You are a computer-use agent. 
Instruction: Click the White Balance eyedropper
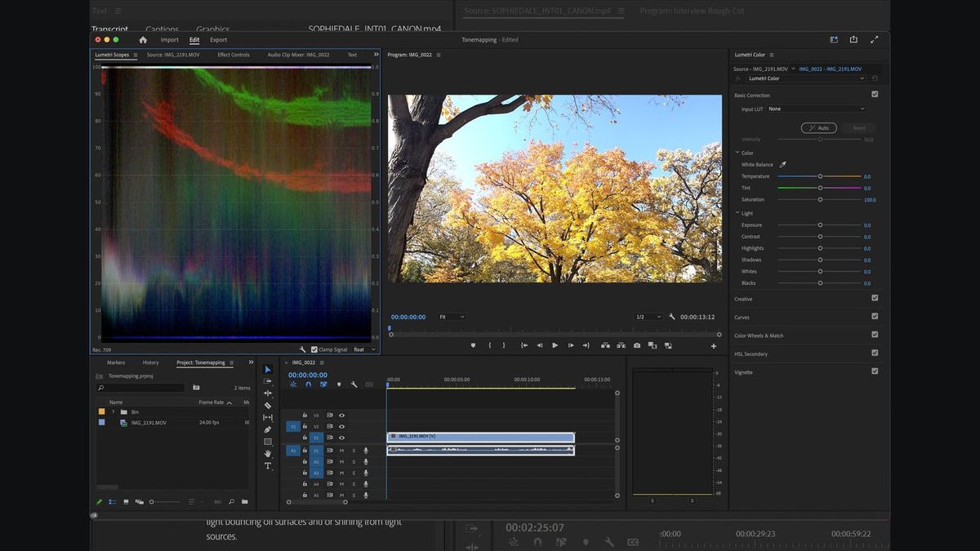point(782,164)
